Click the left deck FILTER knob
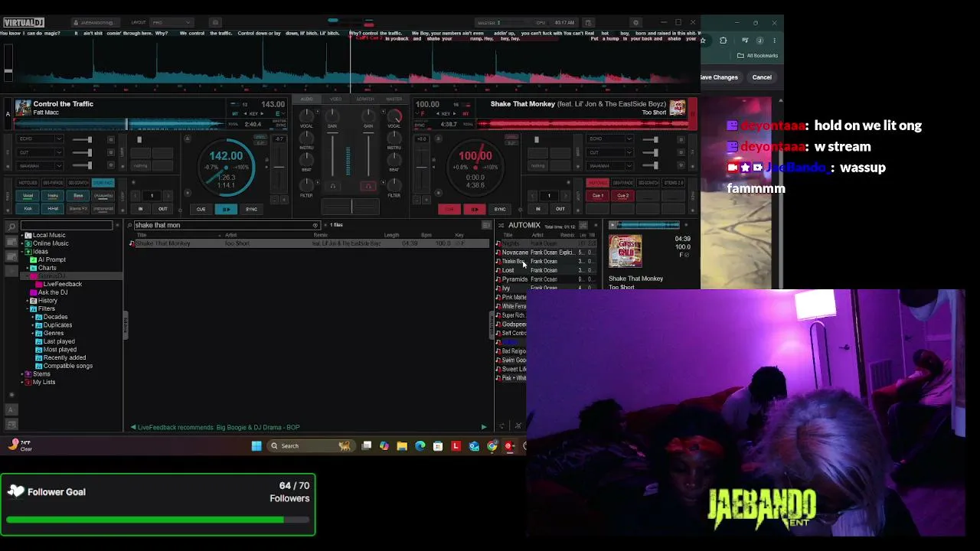The image size is (980, 551). (306, 184)
